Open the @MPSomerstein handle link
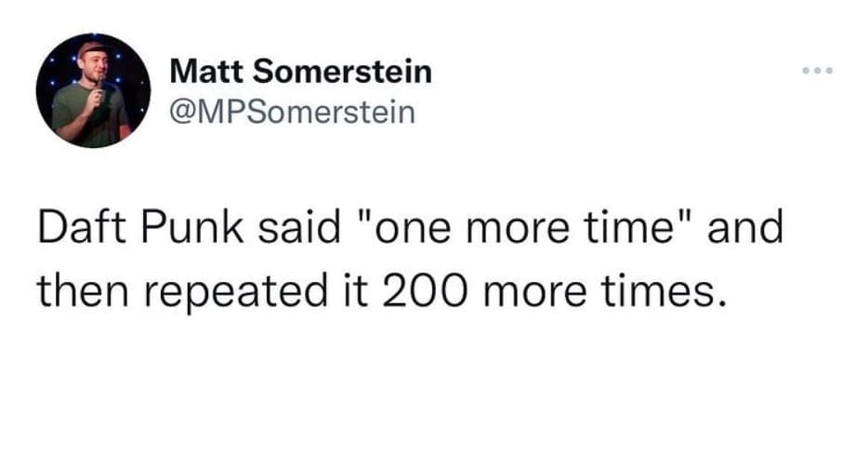 pos(293,112)
